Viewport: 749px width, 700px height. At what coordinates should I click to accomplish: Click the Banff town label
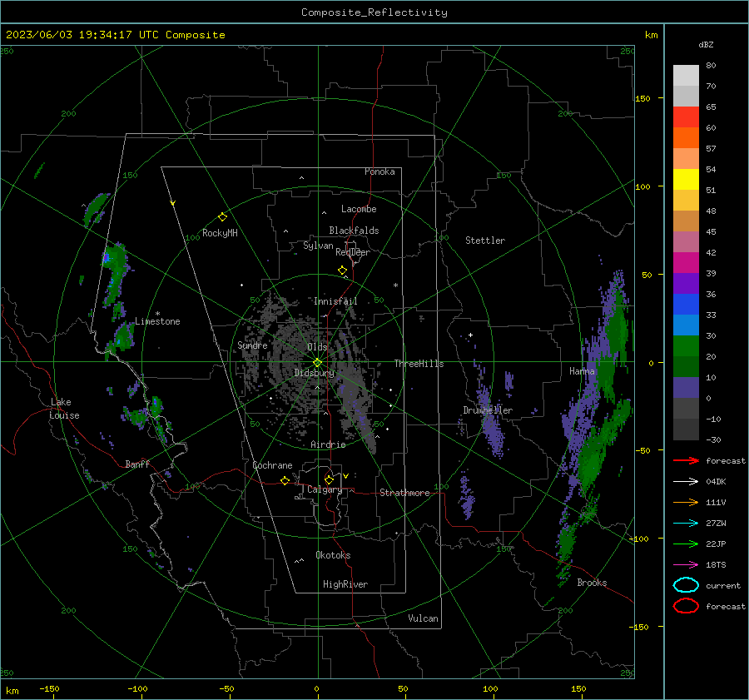click(137, 464)
